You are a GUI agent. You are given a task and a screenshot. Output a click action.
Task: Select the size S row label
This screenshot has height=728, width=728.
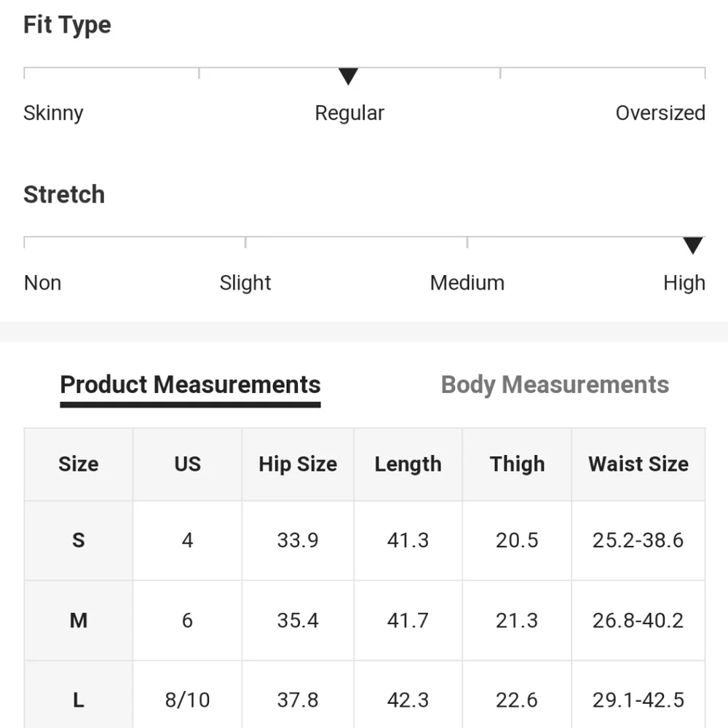79,540
